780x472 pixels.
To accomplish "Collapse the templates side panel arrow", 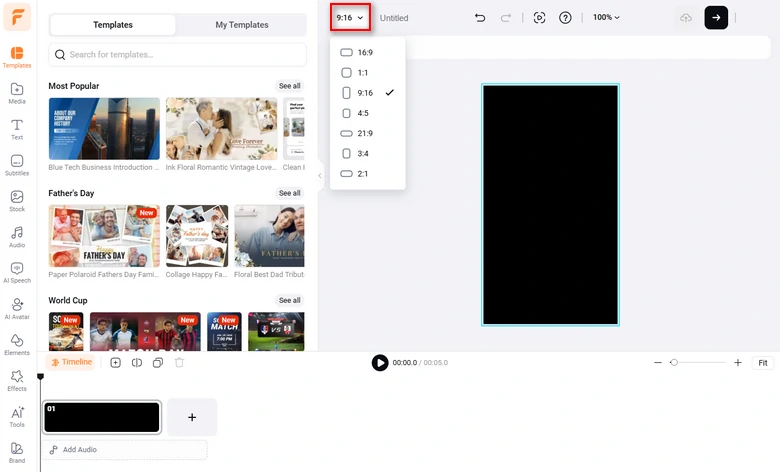I will [x=320, y=175].
